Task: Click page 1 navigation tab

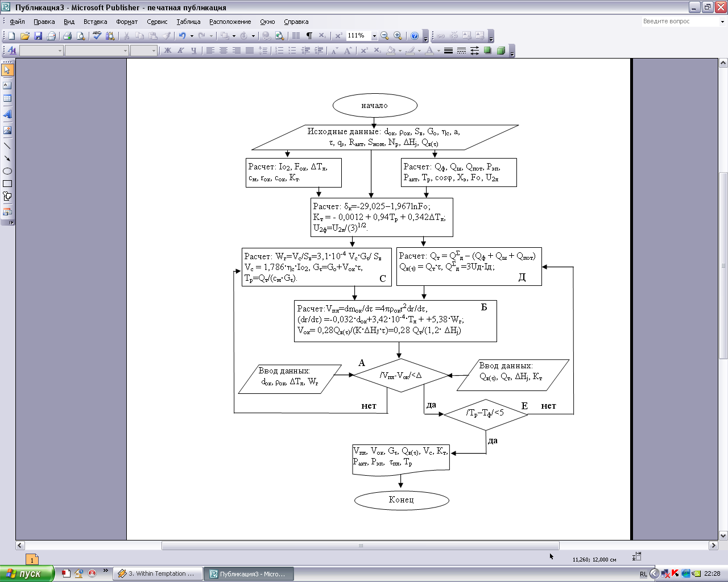Action: [x=32, y=560]
